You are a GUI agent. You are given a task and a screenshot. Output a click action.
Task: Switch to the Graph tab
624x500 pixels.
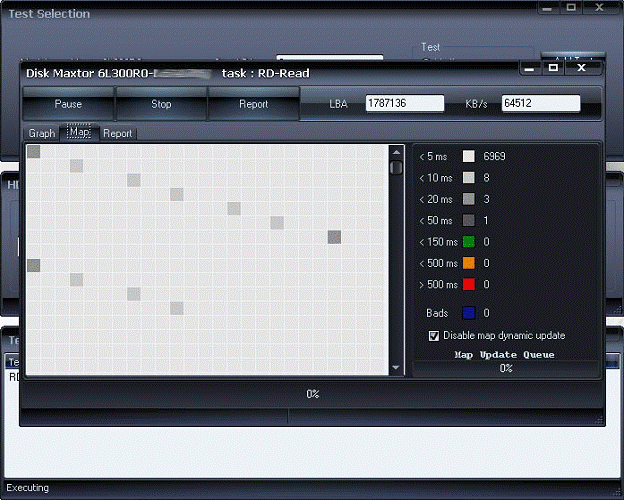(42, 133)
